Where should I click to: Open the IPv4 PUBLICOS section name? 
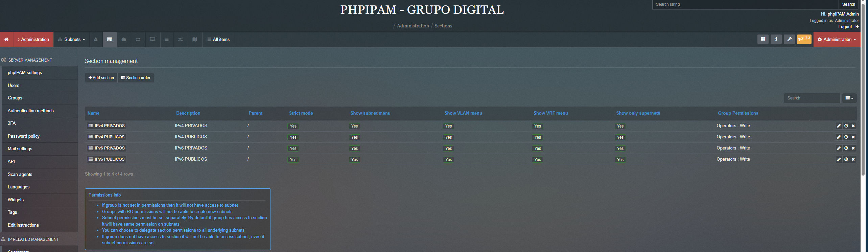coord(107,137)
